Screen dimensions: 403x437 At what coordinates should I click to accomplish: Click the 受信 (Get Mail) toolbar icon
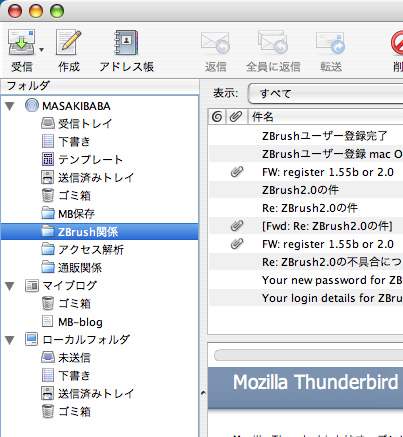pyautogui.click(x=21, y=43)
